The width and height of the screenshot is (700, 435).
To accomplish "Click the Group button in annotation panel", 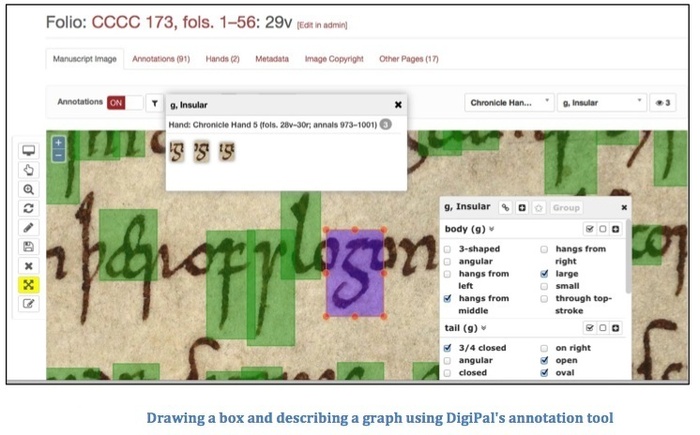I will click(x=565, y=208).
